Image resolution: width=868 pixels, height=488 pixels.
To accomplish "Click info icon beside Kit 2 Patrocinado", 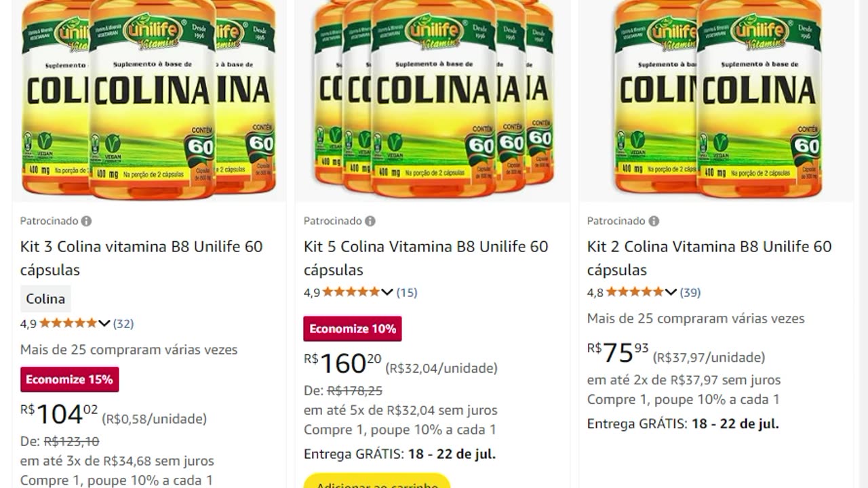I will (653, 221).
